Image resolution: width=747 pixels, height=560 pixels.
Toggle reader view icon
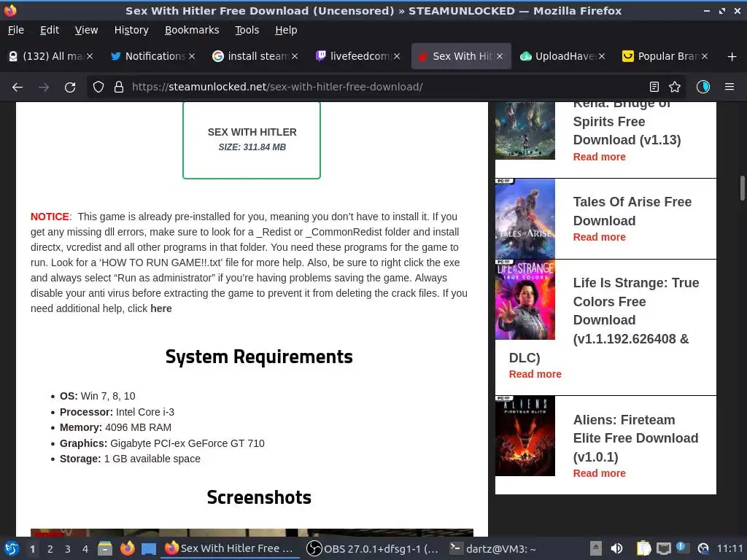pos(654,87)
